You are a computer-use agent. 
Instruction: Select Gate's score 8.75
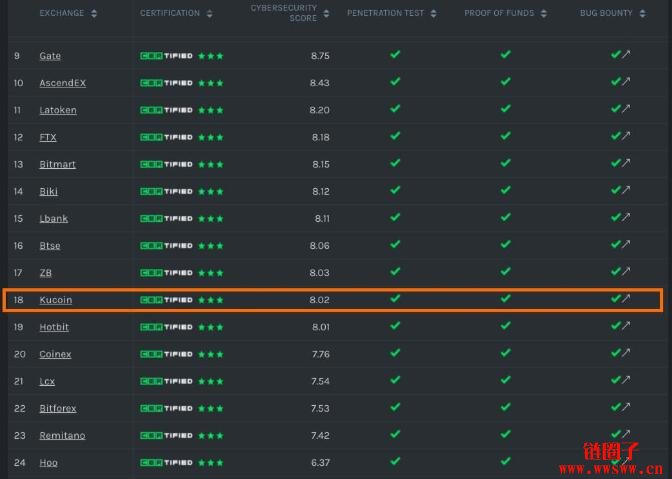click(x=320, y=56)
